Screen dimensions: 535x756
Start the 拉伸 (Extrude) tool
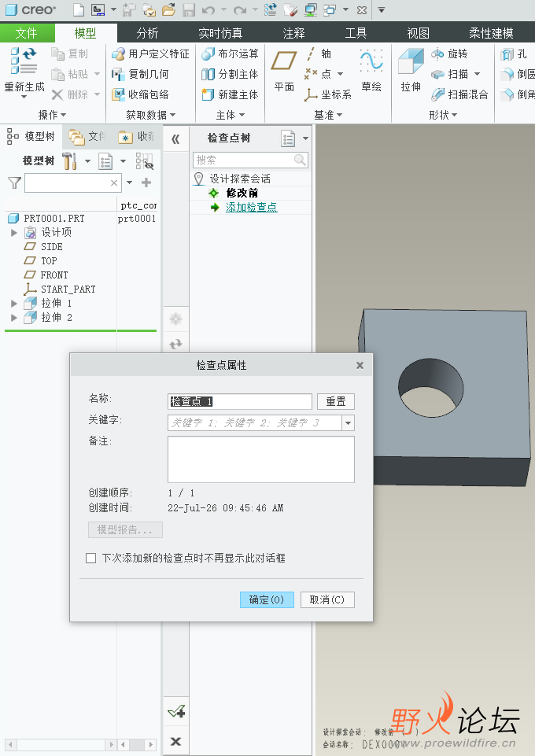click(411, 70)
